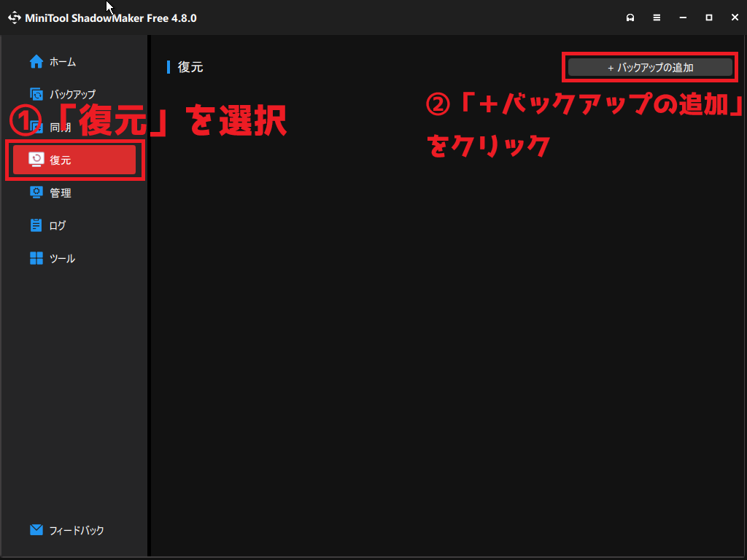Click the Tools four-square grid icon
The width and height of the screenshot is (747, 560).
[x=36, y=258]
